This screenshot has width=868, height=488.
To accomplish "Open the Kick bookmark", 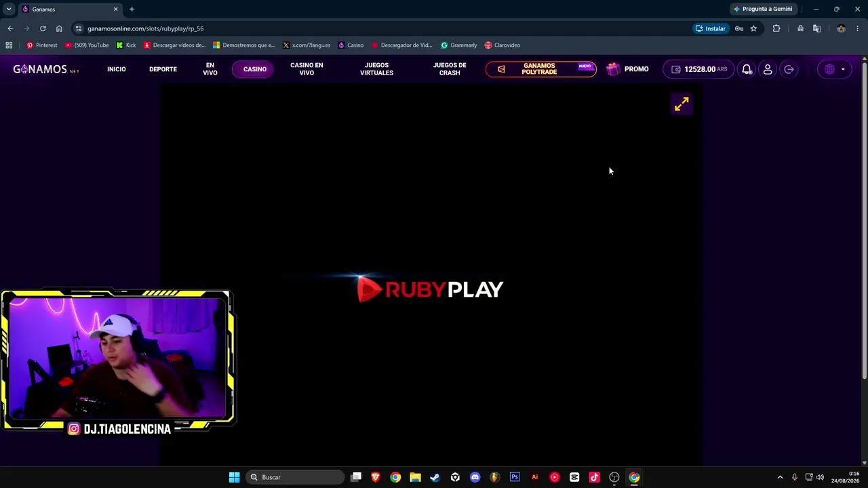I will [x=126, y=45].
